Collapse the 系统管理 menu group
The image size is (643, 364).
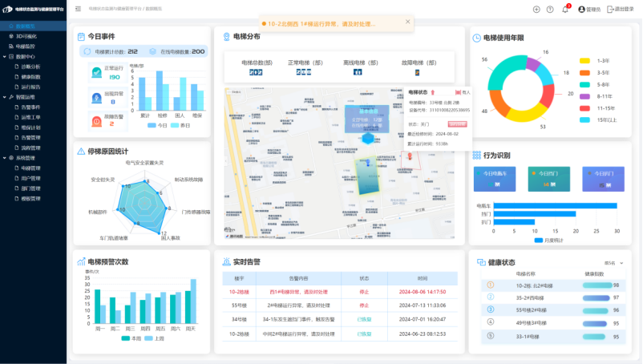(x=8, y=158)
